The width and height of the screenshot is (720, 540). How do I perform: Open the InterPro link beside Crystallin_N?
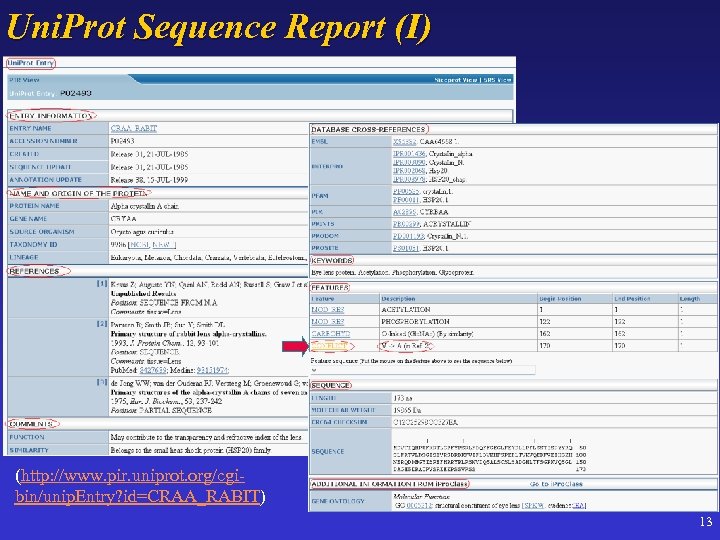[x=409, y=163]
